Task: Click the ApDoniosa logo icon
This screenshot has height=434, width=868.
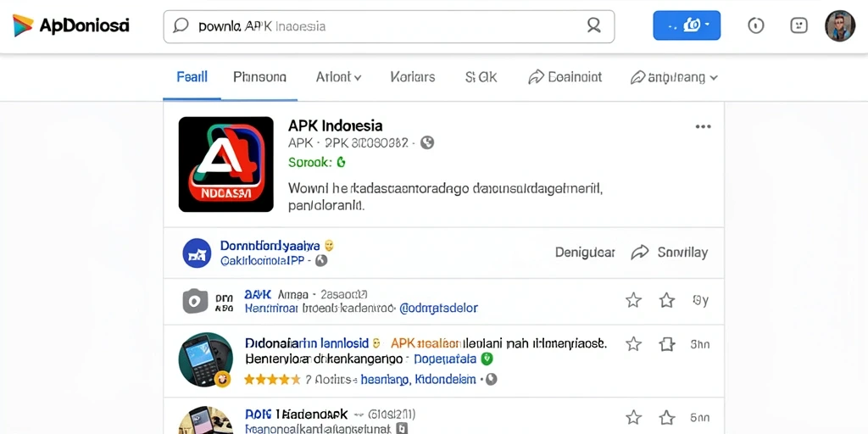Action: (x=23, y=25)
